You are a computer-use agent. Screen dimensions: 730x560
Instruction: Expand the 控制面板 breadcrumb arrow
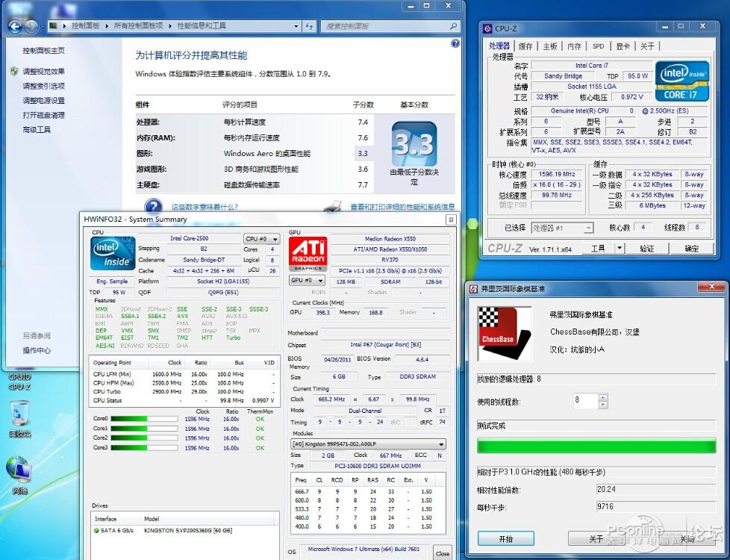[x=107, y=26]
